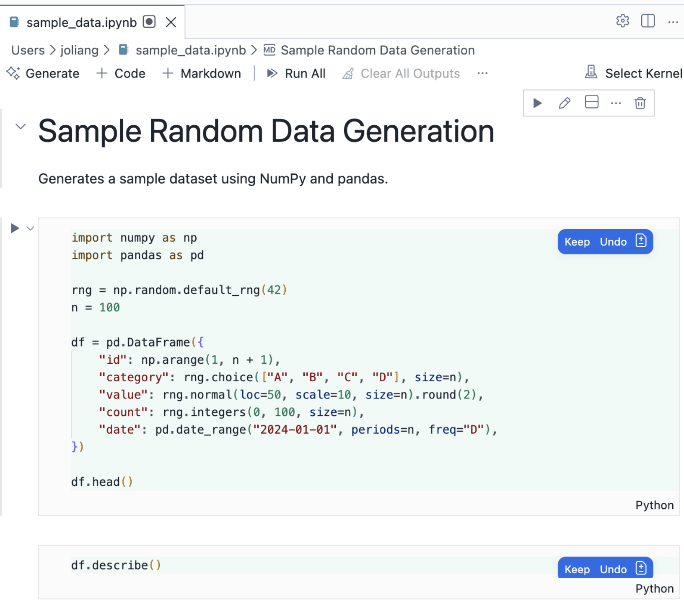Click the notebook file icon in the tab
Image resolution: width=684 pixels, height=616 pixels.
15,22
